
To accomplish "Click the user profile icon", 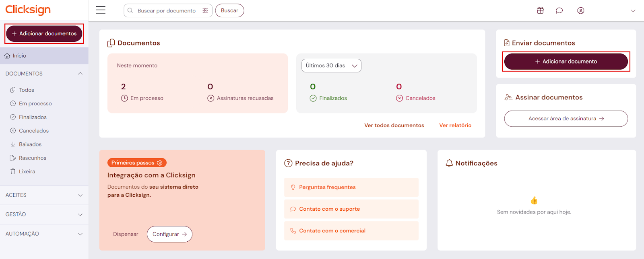I will point(580,10).
